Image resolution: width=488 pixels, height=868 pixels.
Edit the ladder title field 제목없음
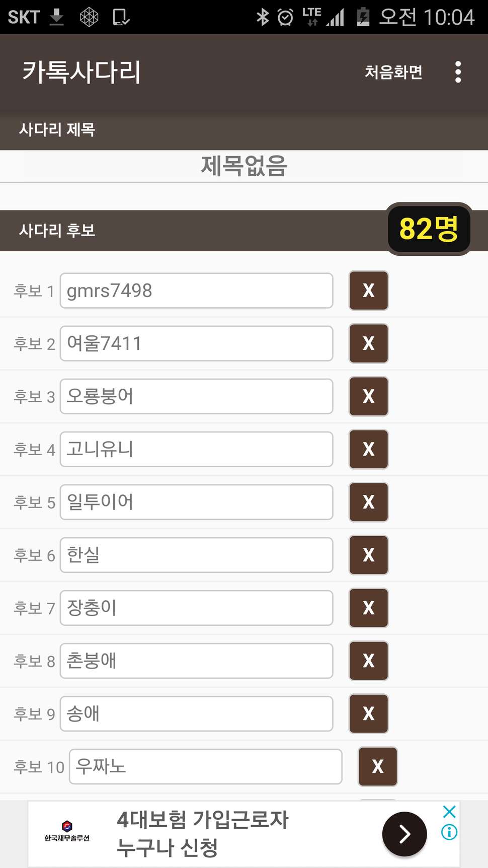244,166
